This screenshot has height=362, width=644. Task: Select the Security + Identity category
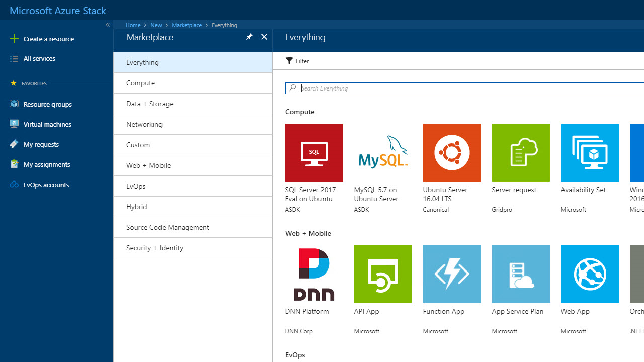click(193, 248)
